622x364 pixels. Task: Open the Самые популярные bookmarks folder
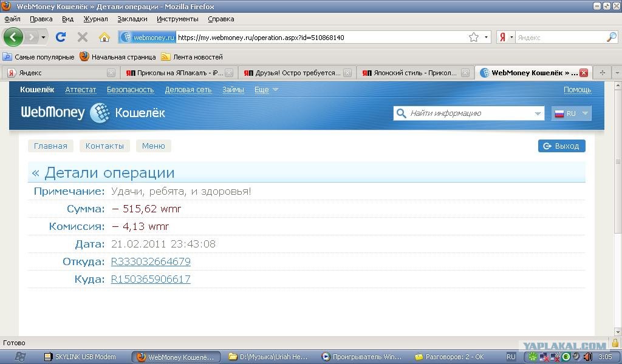[39, 57]
